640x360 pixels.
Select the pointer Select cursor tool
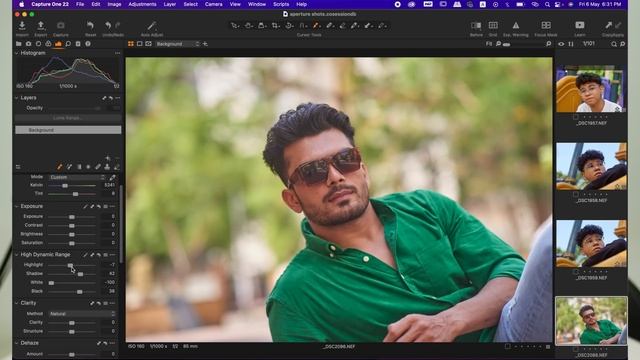click(x=235, y=26)
